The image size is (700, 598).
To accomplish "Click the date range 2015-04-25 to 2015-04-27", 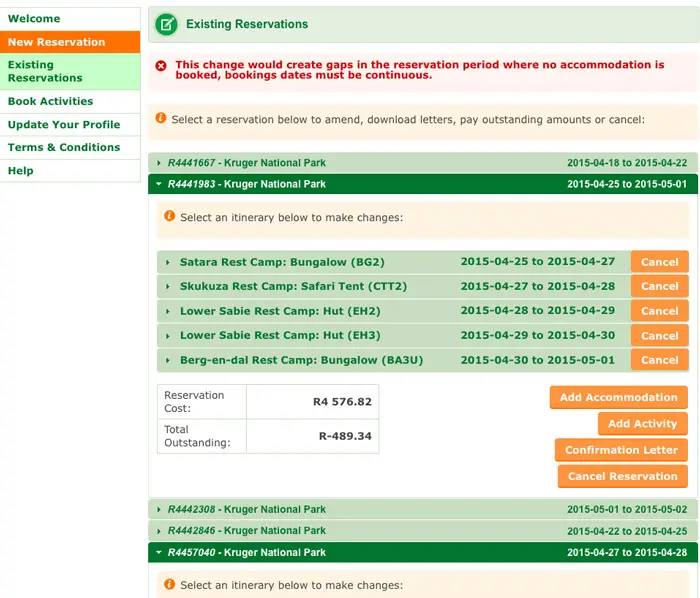I will tap(538, 262).
